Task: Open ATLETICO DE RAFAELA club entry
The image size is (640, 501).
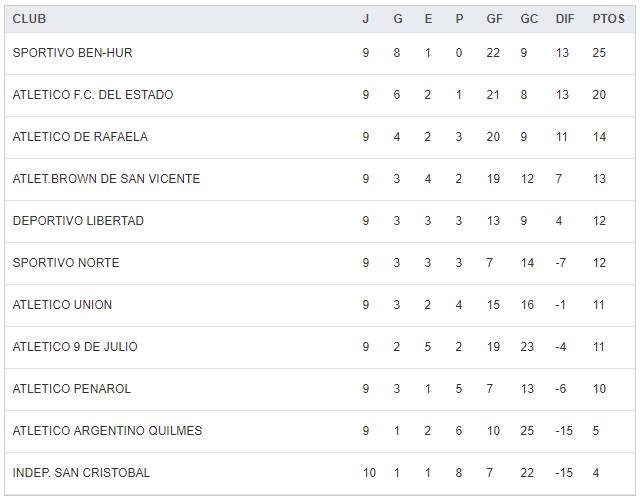Action: tap(80, 137)
